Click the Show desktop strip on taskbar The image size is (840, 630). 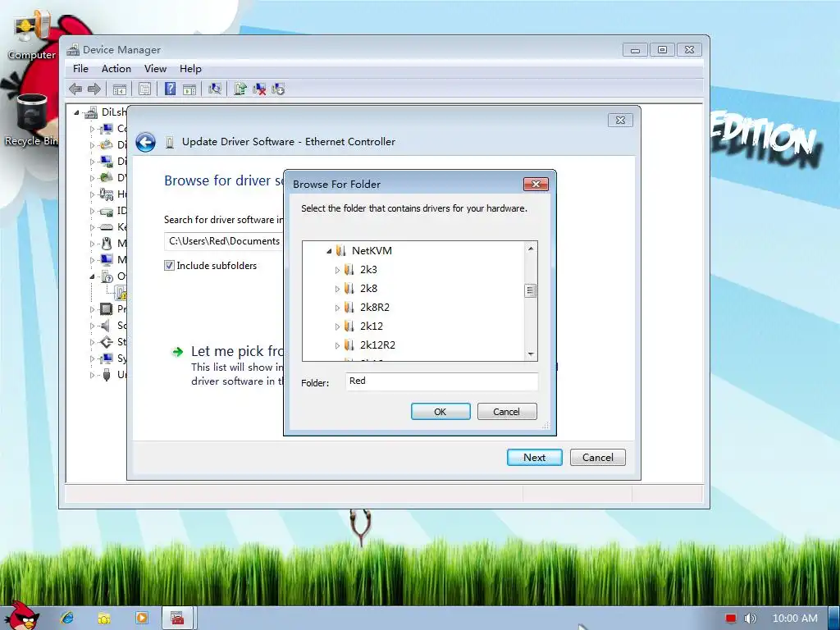tap(834, 619)
